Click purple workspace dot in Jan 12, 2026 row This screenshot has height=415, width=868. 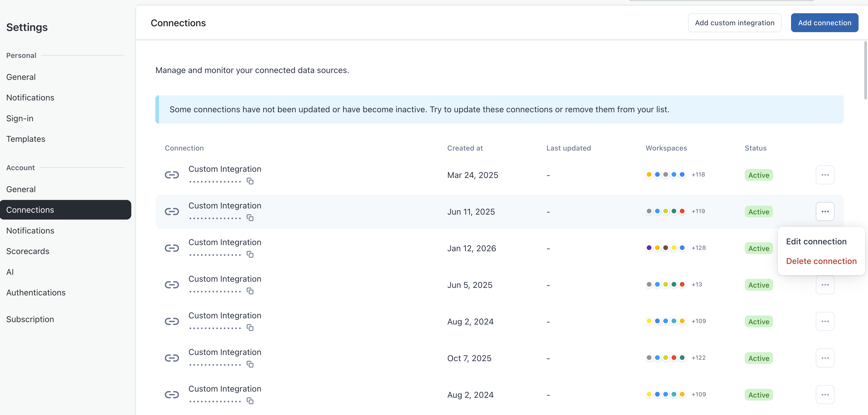(x=649, y=248)
